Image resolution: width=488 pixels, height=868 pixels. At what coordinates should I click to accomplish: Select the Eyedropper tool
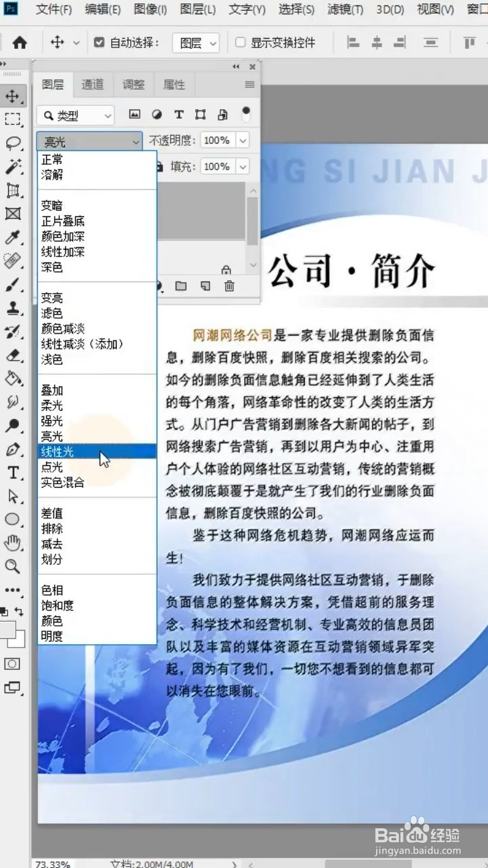(12, 237)
